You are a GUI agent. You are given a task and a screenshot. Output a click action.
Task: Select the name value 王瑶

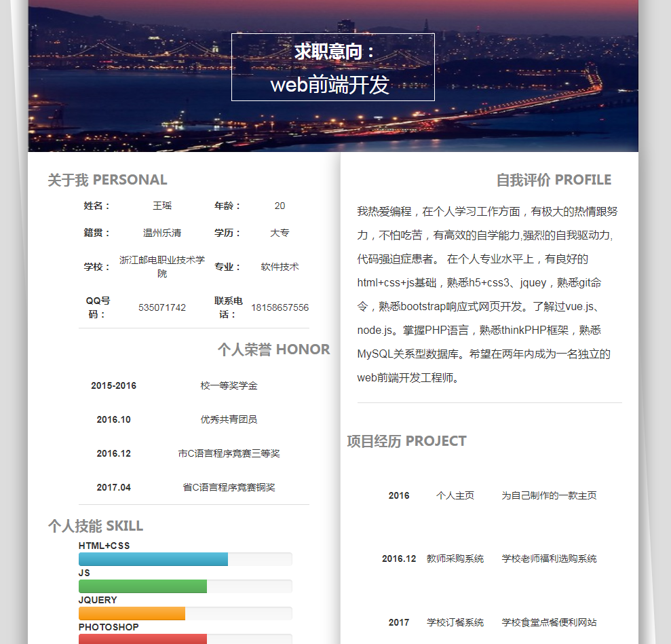162,206
